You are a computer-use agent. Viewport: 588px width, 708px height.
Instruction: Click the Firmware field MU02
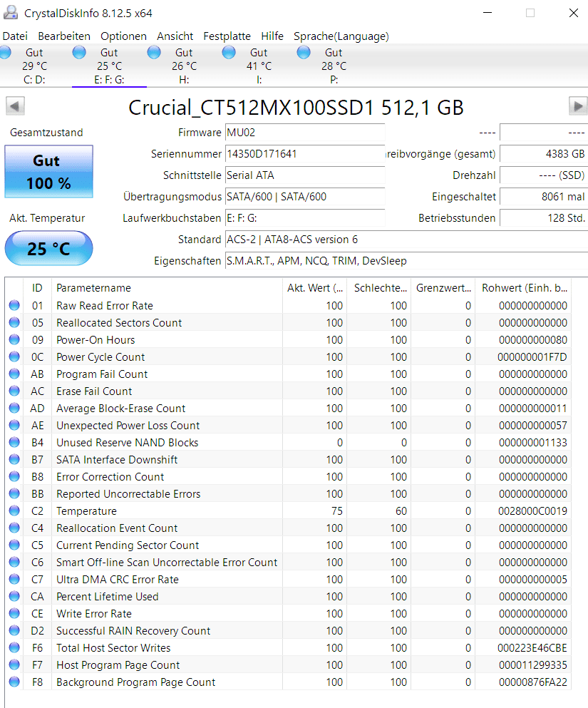[305, 133]
